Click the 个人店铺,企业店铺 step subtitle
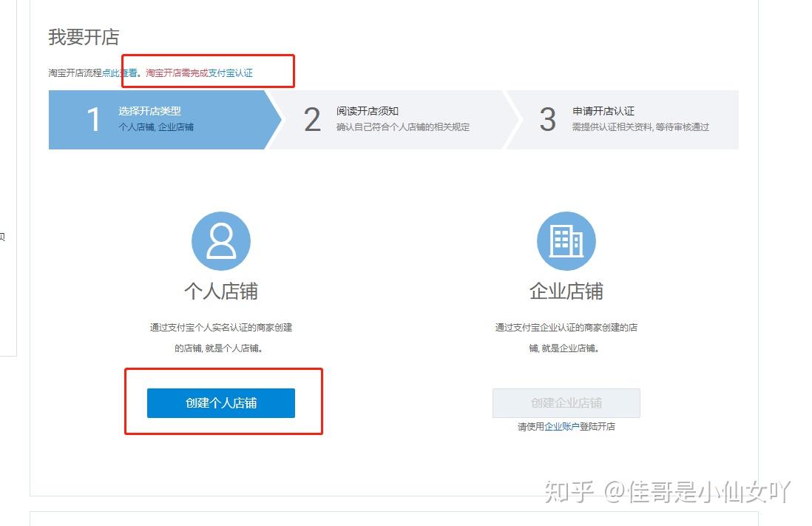 pos(156,127)
